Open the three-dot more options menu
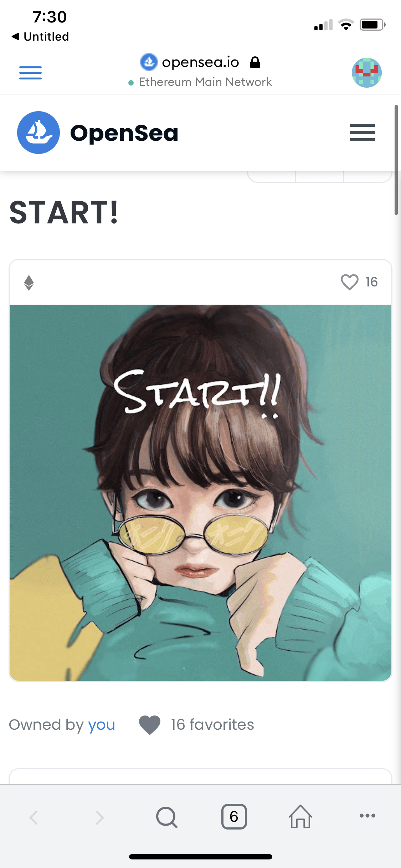This screenshot has width=401, height=868. pos(367,816)
